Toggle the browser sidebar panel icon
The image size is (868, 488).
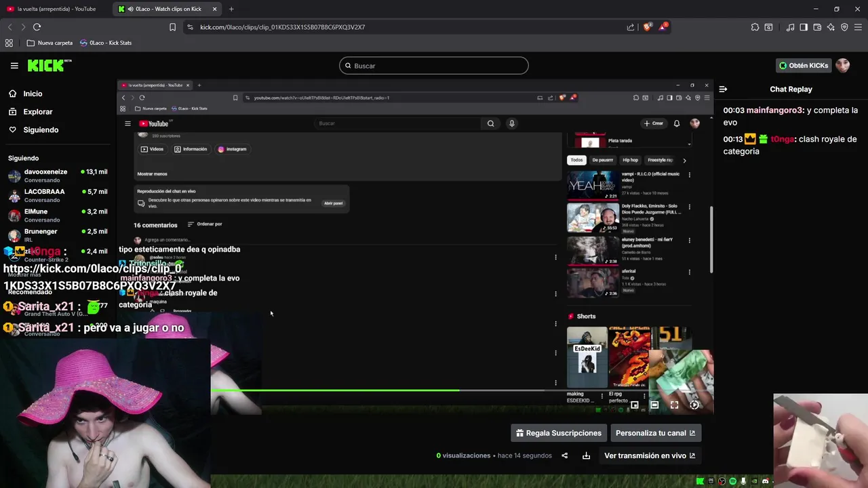(804, 27)
